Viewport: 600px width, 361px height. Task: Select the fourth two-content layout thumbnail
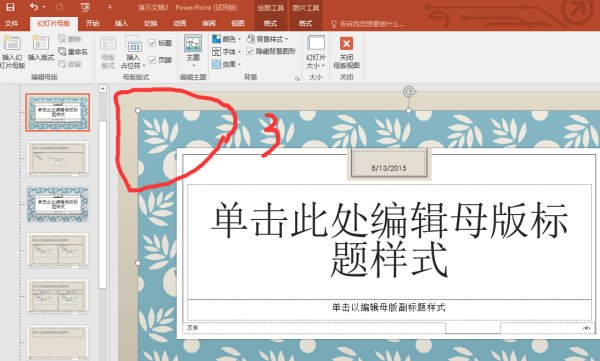coord(58,251)
